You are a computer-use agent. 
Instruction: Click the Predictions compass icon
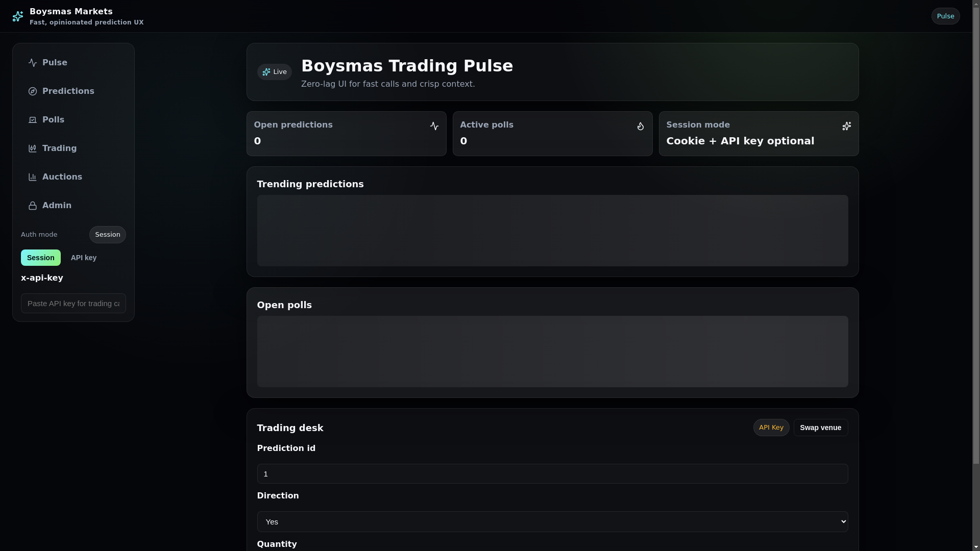[33, 91]
